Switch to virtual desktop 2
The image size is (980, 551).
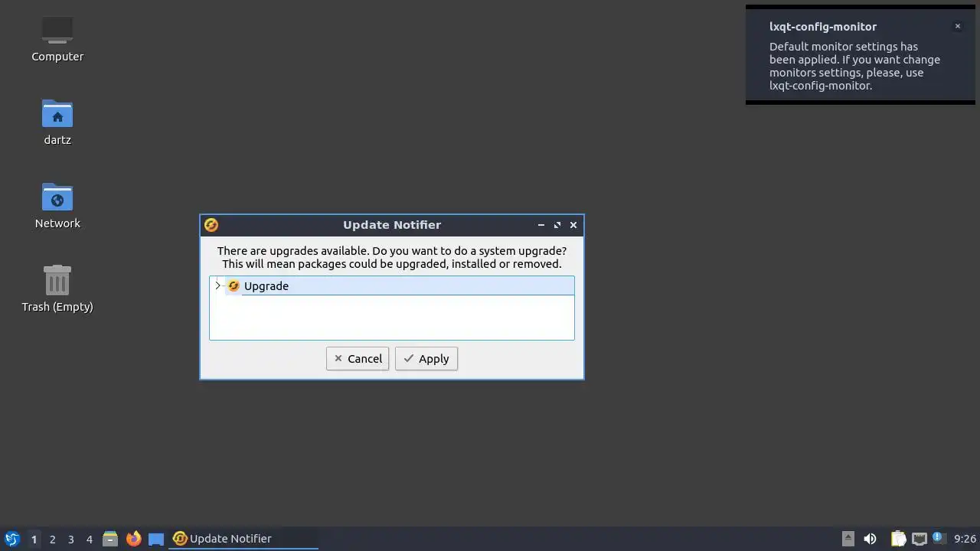52,539
